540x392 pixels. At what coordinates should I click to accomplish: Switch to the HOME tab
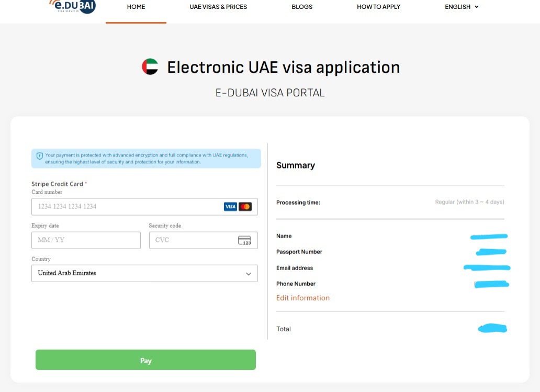click(x=136, y=7)
